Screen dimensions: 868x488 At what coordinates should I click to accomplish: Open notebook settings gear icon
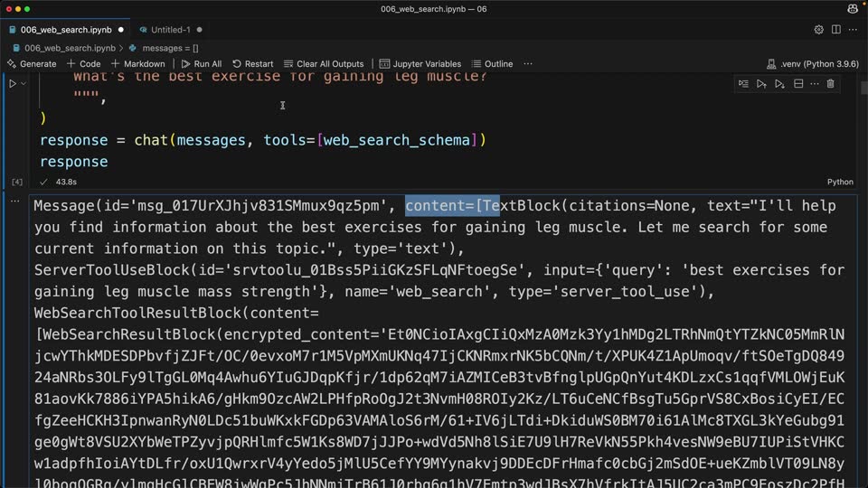(819, 30)
